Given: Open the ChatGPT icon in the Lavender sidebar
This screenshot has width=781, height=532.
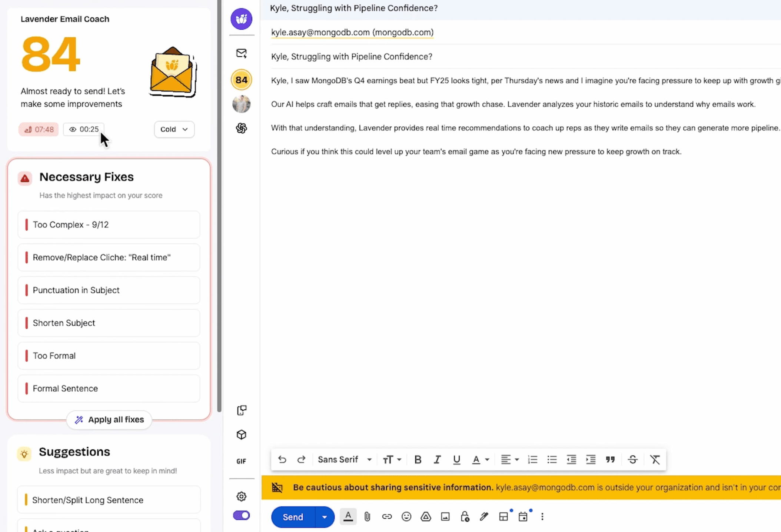Looking at the screenshot, I should click(x=241, y=128).
